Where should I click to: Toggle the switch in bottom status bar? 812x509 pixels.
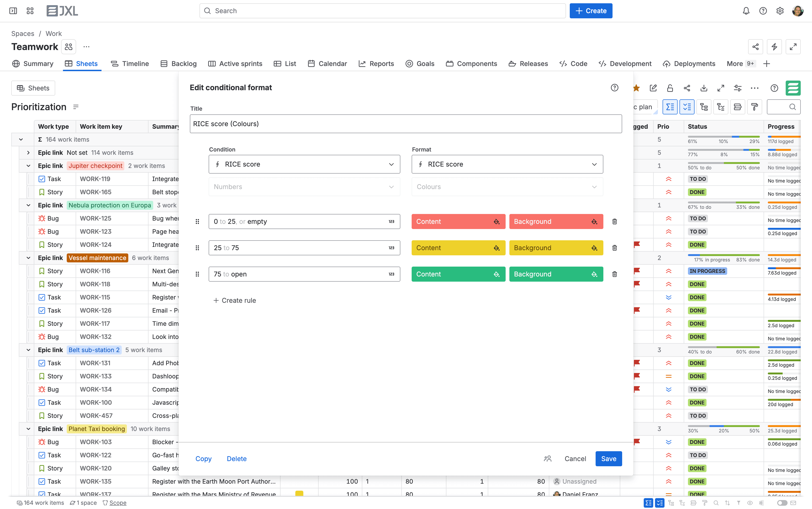click(x=782, y=503)
